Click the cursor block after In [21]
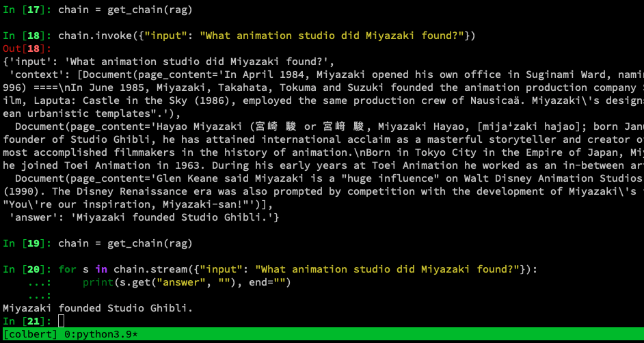The image size is (644, 343). point(62,321)
